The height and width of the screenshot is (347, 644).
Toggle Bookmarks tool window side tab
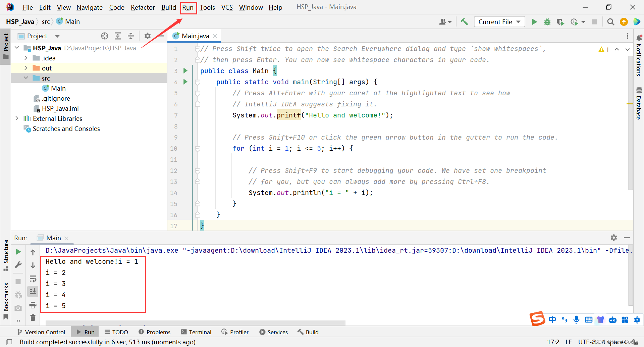click(6, 301)
